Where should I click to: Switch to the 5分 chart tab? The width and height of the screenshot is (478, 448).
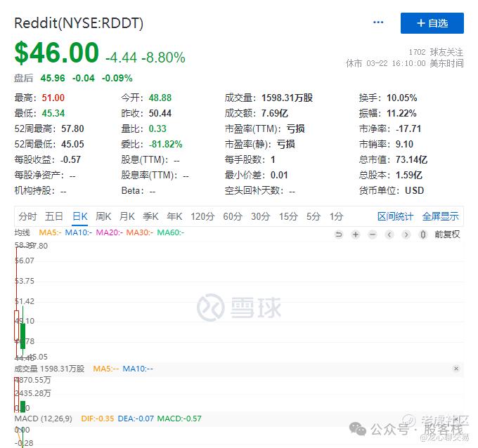click(x=314, y=216)
